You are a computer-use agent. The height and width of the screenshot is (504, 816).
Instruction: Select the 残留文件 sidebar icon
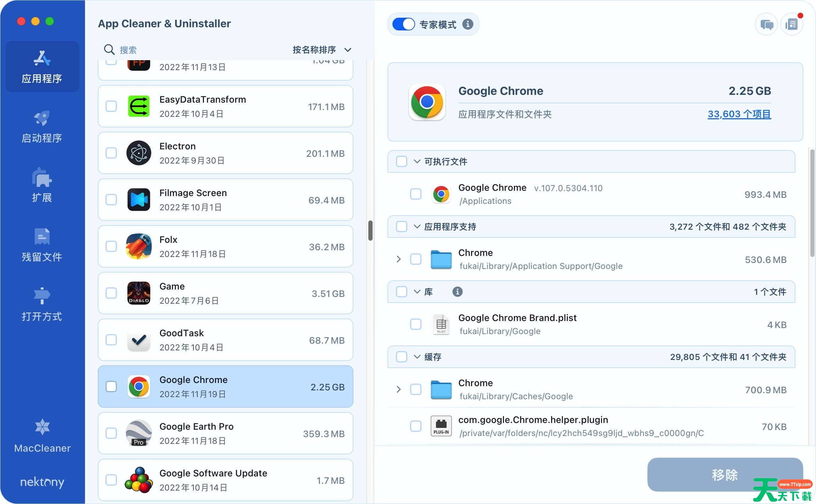click(42, 245)
